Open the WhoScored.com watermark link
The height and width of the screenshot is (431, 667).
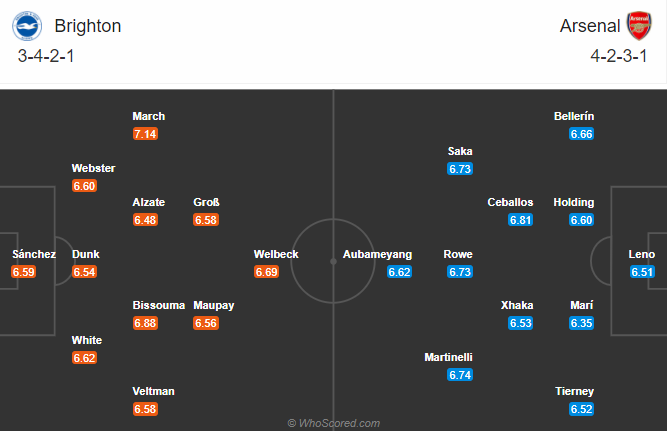[x=333, y=423]
